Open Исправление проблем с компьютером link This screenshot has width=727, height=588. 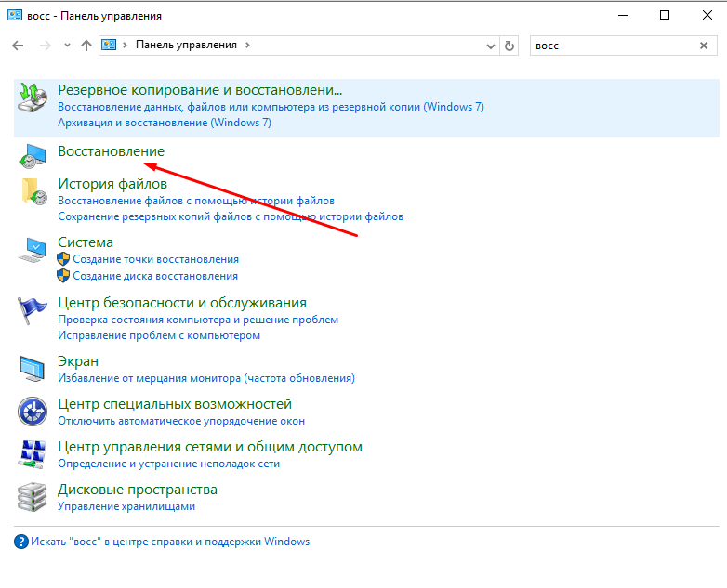click(x=159, y=335)
